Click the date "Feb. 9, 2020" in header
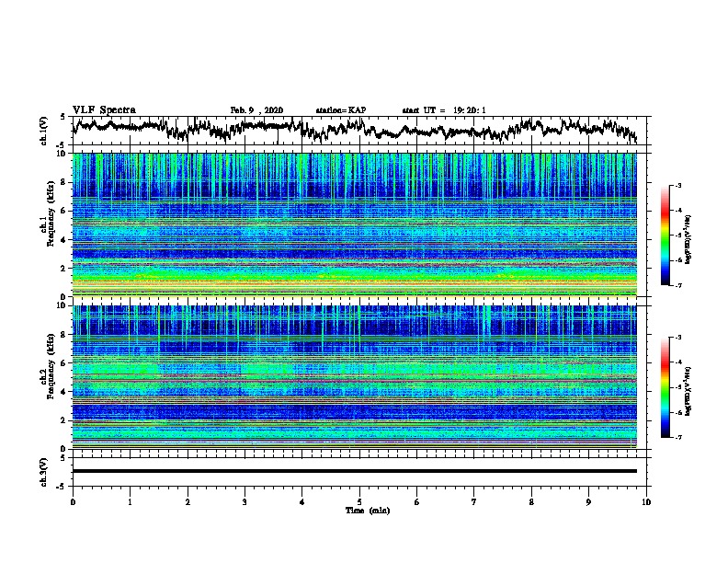The image size is (728, 563). tap(256, 110)
